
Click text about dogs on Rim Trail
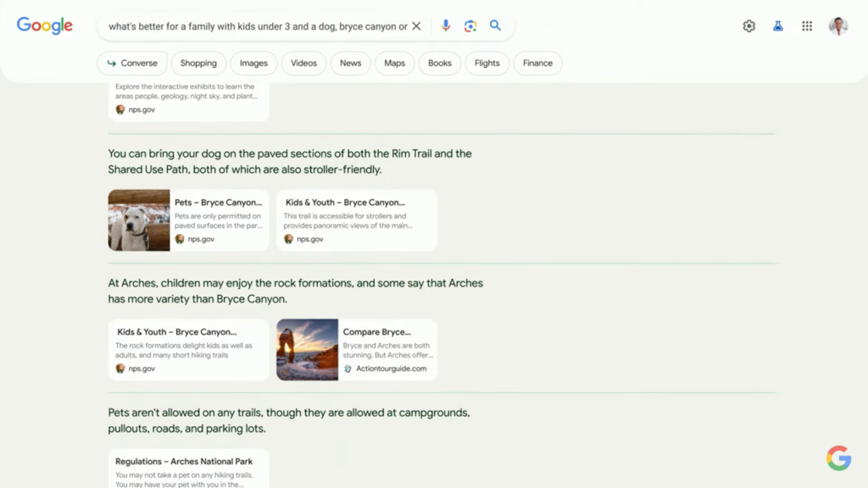point(290,162)
